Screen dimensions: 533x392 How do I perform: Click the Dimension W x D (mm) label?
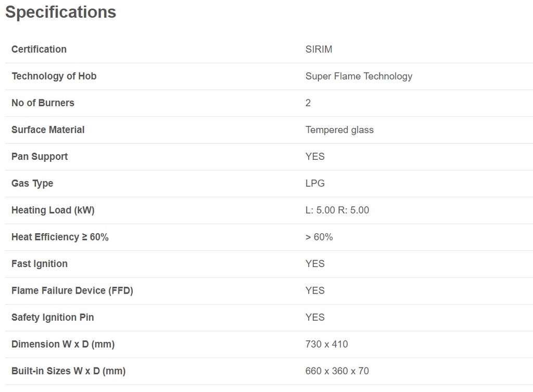[x=63, y=344]
